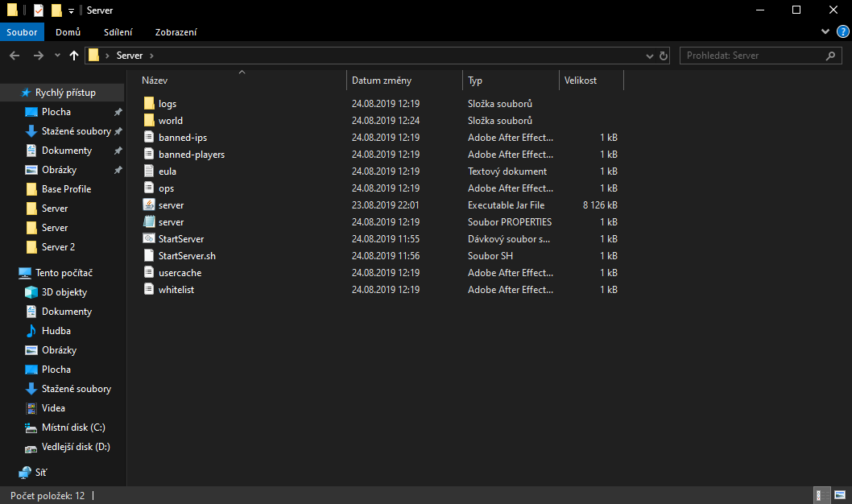Screen dimensions: 852x504
Task: Click the Help question mark icon
Action: [842, 31]
